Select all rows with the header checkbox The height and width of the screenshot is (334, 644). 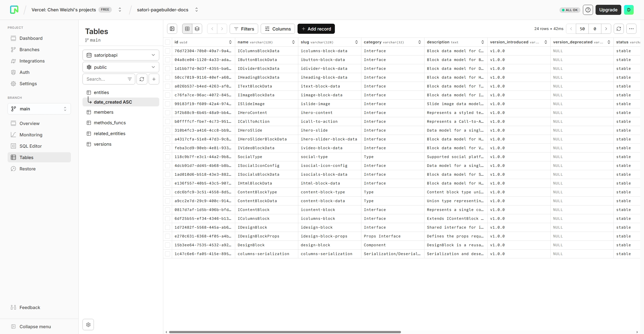(x=168, y=42)
